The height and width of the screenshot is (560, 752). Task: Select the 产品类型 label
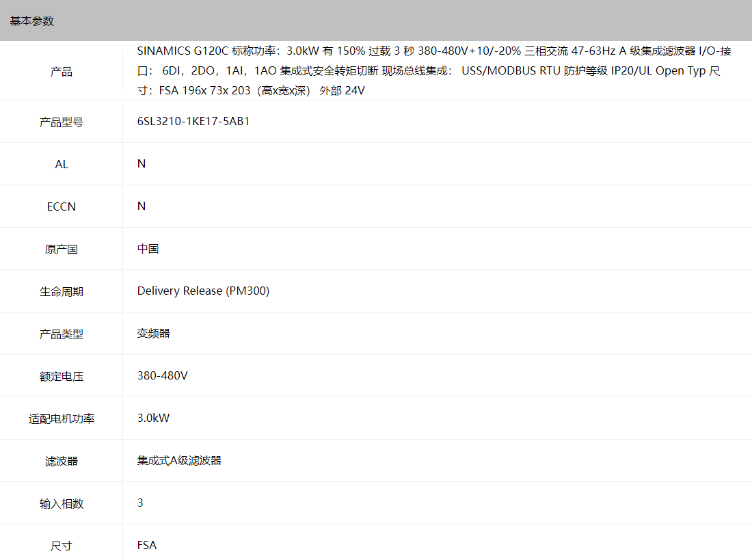click(x=62, y=334)
